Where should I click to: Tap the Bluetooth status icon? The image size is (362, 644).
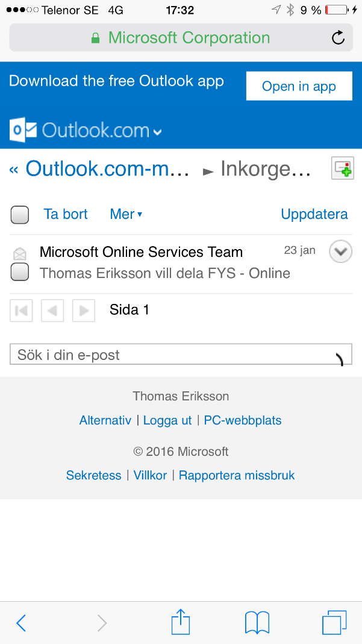click(290, 10)
